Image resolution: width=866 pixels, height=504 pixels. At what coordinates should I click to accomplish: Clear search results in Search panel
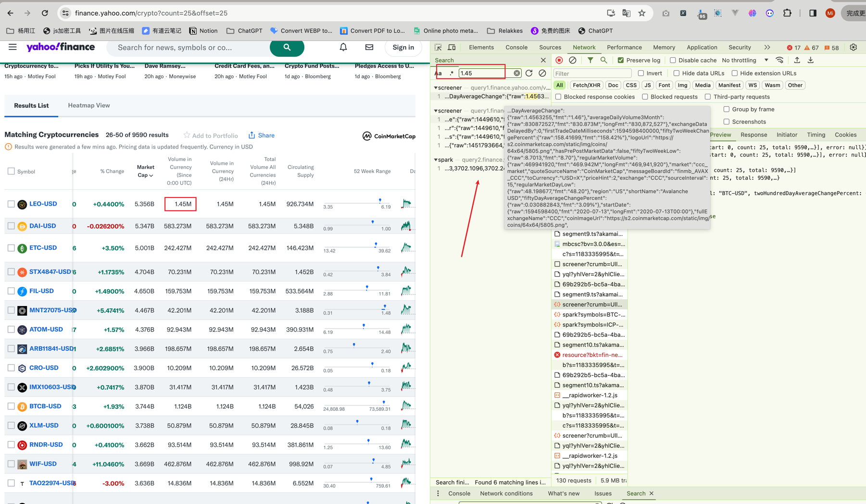[x=542, y=73]
